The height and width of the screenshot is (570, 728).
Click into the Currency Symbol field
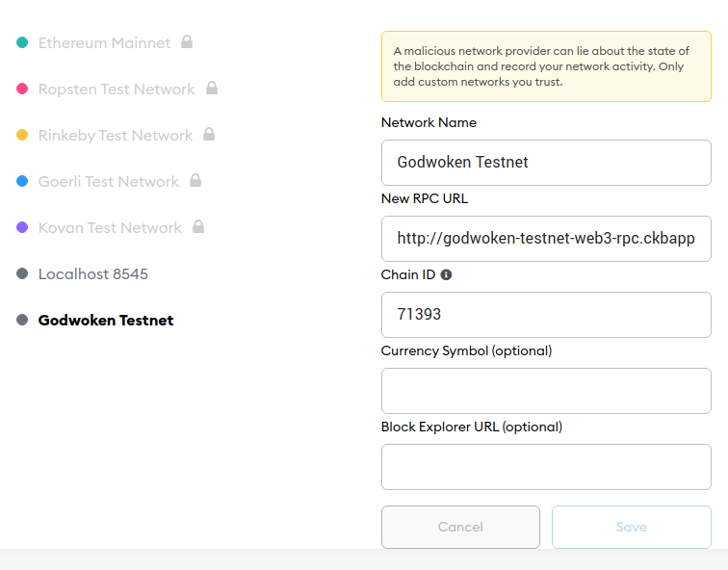546,391
